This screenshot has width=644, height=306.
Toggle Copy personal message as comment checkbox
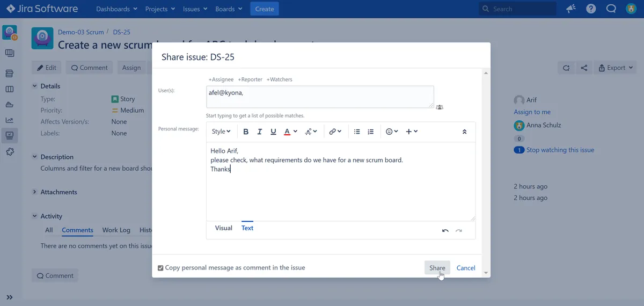[x=160, y=268]
